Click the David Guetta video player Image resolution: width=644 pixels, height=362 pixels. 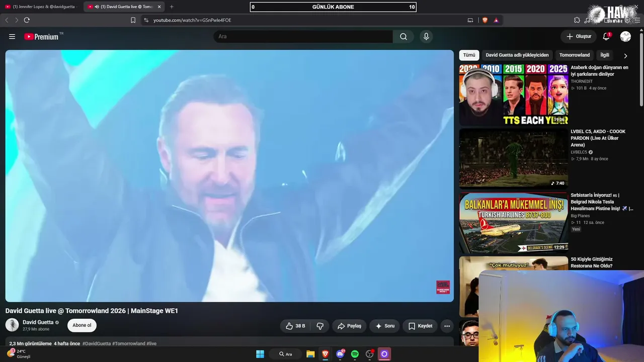[x=229, y=176]
